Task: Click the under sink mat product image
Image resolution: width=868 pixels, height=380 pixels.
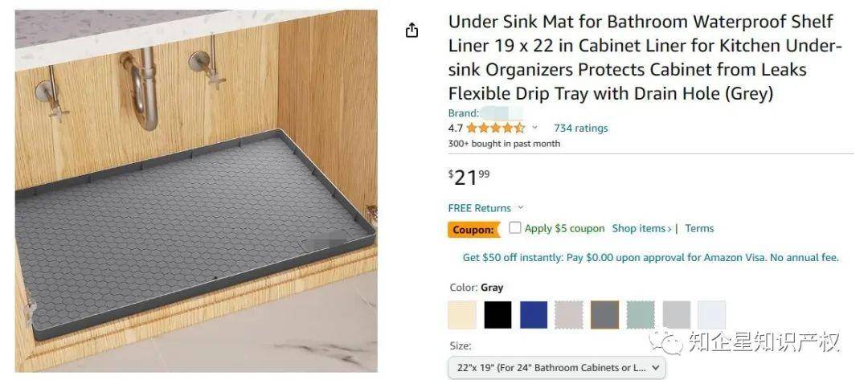Action: 196,191
